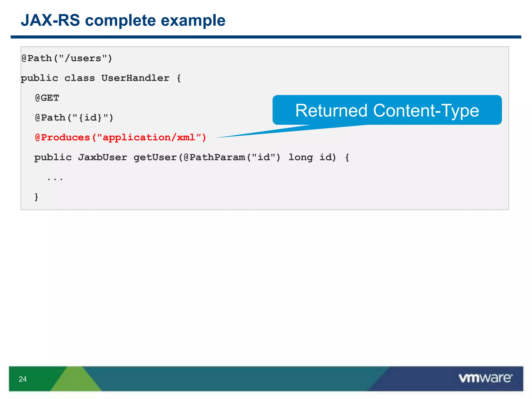Click the @PathParam("id") annotation
Image resolution: width=532 pixels, height=399 pixels.
tap(232, 157)
